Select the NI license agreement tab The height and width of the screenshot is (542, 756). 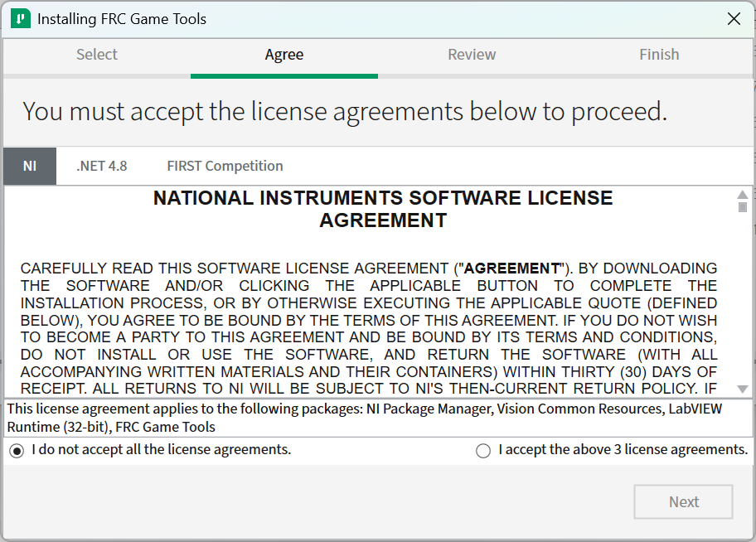coord(29,166)
